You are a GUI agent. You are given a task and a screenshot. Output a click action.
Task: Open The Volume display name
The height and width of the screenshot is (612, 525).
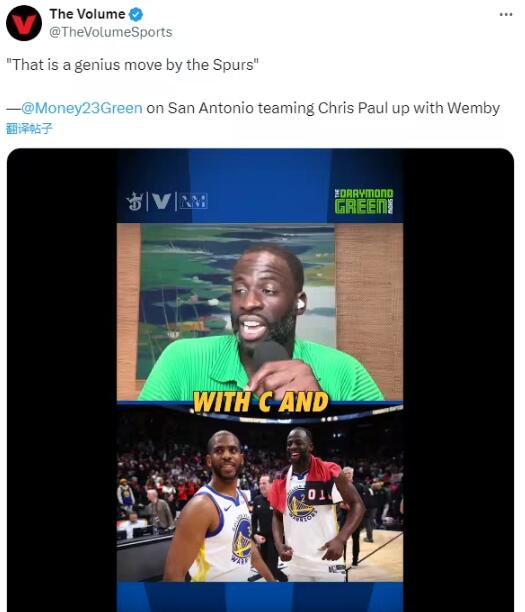(x=87, y=14)
